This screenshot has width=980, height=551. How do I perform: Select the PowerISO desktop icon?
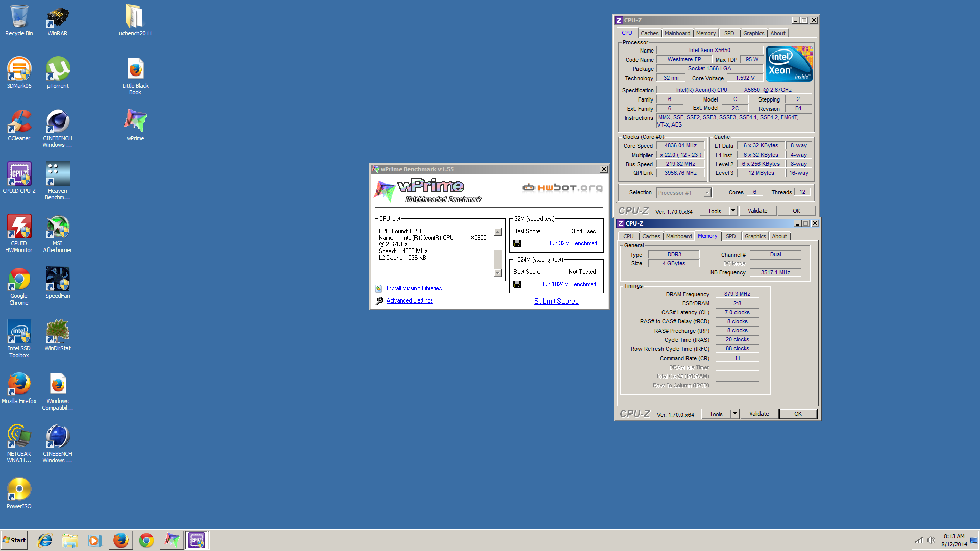19,493
